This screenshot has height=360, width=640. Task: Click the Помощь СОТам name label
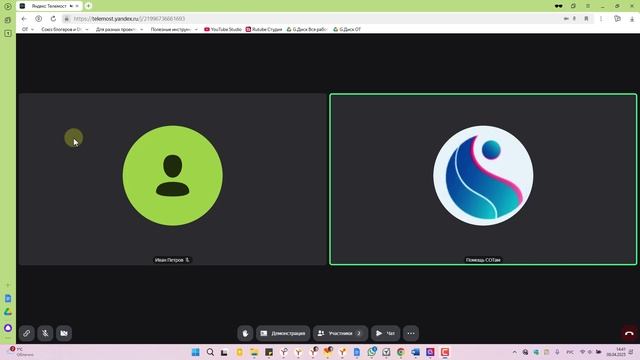pos(483,260)
